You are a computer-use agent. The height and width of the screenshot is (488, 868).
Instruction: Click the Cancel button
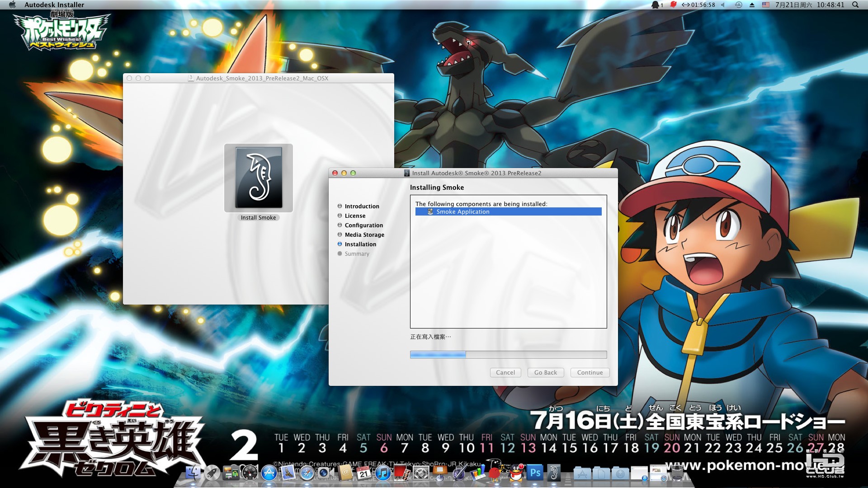pos(505,372)
